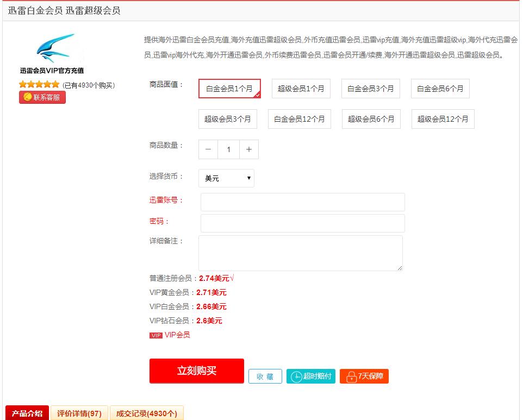Click the 立刻购买 button

pyautogui.click(x=197, y=371)
